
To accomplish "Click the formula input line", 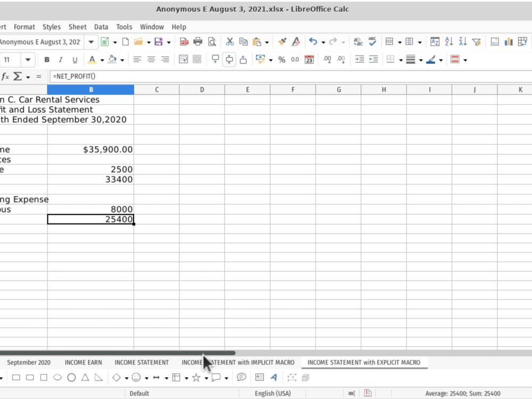I will tap(291, 76).
